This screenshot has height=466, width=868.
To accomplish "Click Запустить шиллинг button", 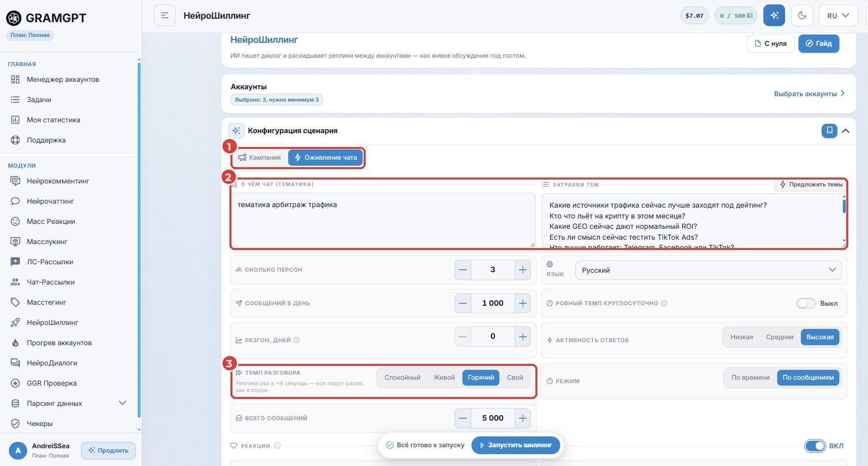I will pyautogui.click(x=516, y=445).
